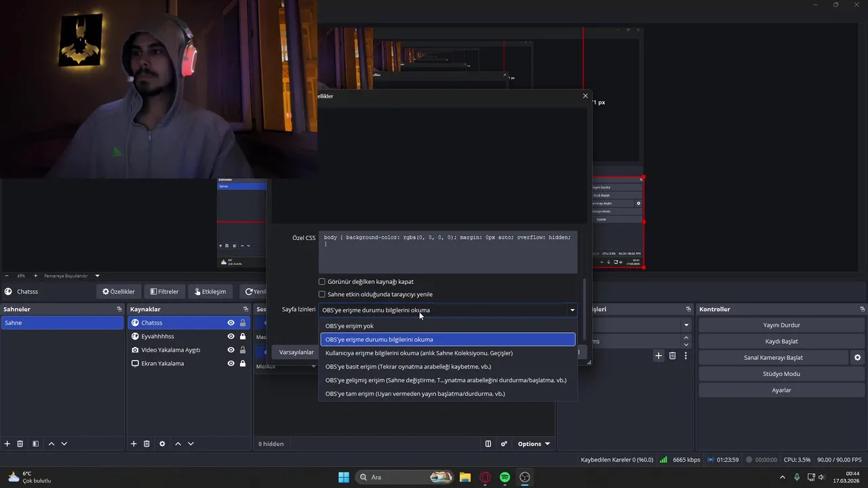Toggle visibility of Eyvahhhhss source

[x=231, y=336]
